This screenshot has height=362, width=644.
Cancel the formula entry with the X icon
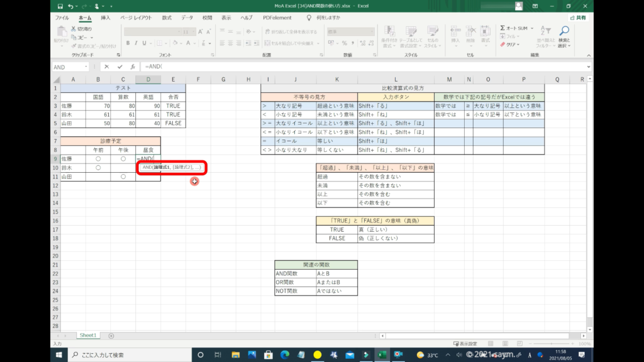pyautogui.click(x=107, y=67)
